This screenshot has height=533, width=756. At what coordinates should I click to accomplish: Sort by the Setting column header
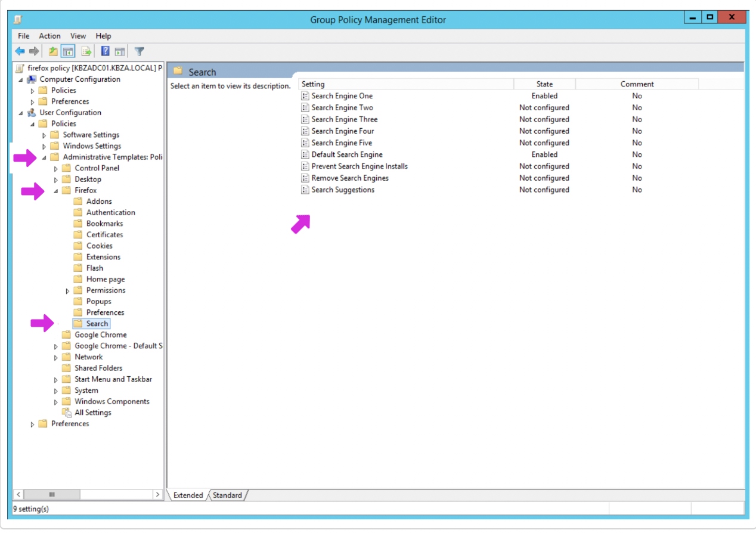(x=405, y=84)
